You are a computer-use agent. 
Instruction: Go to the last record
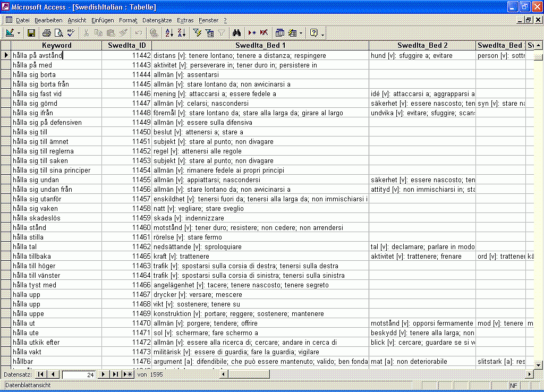pyautogui.click(x=115, y=374)
